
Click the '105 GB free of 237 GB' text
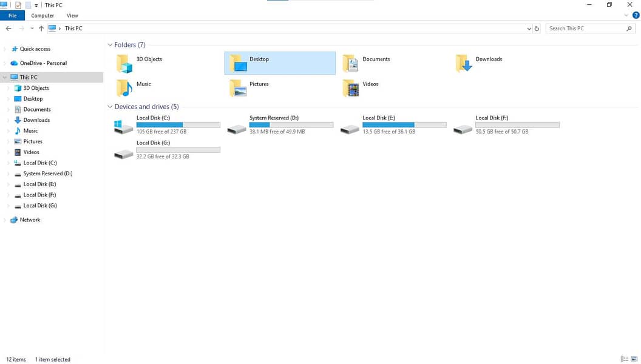coord(161,132)
